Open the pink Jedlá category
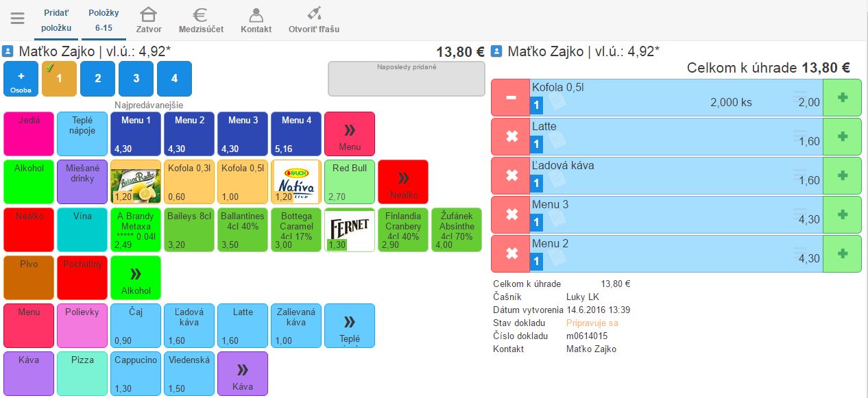Screen dimensions: 868x398 29,134
